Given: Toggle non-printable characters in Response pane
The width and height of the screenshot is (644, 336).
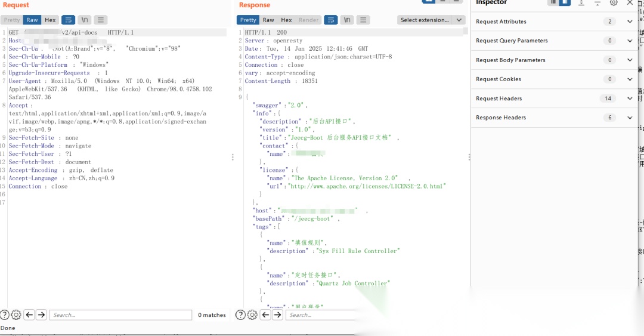Looking at the screenshot, I should (x=347, y=20).
